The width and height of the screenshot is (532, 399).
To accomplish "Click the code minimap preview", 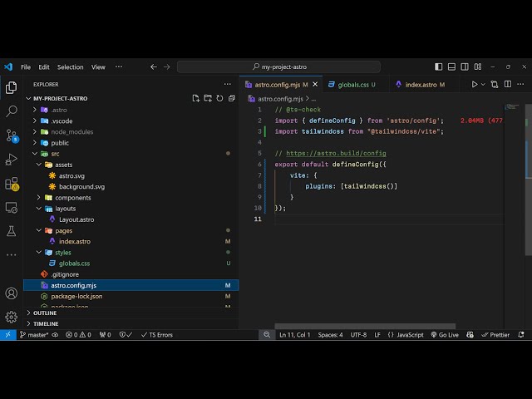I will [512, 107].
